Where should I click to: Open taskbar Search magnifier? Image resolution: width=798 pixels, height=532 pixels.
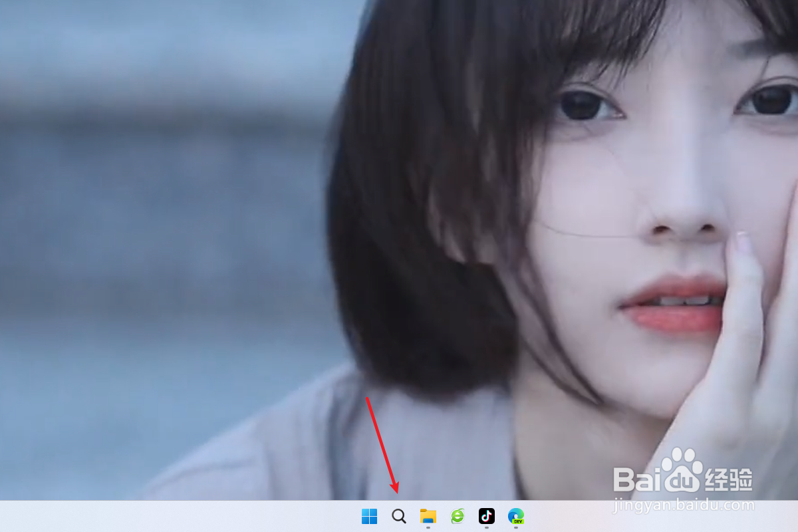click(398, 516)
